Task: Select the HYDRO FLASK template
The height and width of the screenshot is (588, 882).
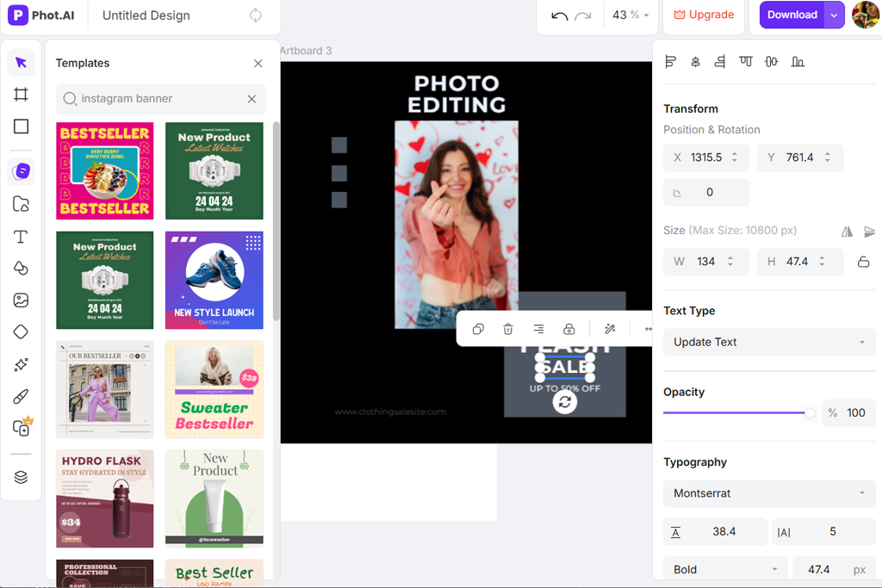Action: coord(104,498)
